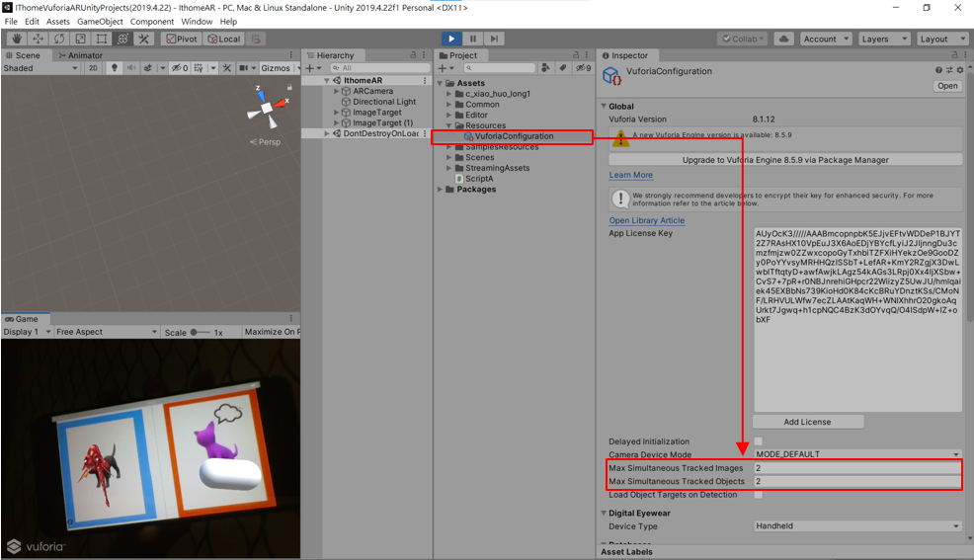
Task: Click the Project search by label icon
Action: 562,68
